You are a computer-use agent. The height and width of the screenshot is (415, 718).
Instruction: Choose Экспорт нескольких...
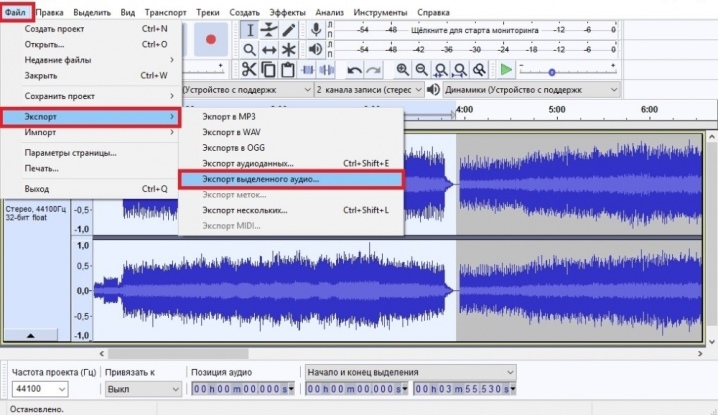[x=291, y=210]
